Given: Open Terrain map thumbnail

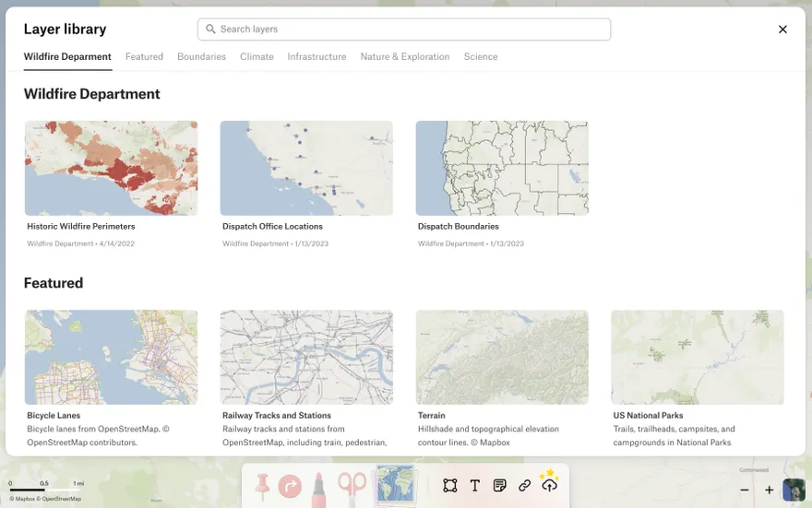Looking at the screenshot, I should tap(502, 357).
